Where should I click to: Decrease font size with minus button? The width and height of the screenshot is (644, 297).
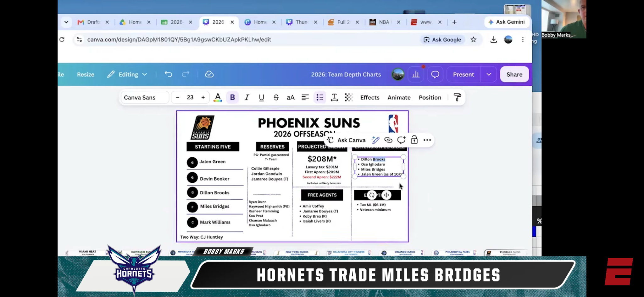point(177,97)
